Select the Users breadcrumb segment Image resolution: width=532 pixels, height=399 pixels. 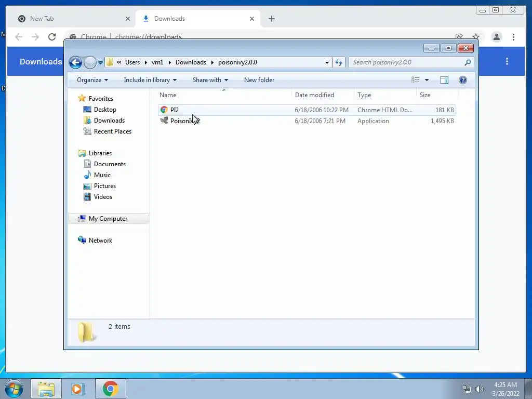132,62
